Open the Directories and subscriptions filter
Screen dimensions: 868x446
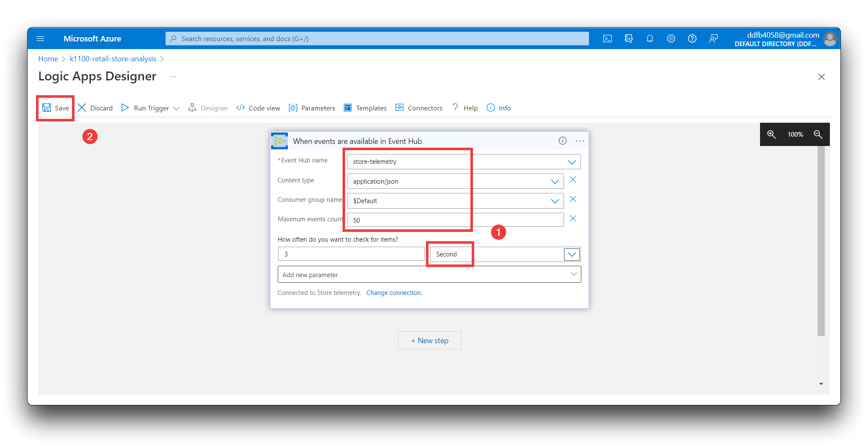pos(629,39)
